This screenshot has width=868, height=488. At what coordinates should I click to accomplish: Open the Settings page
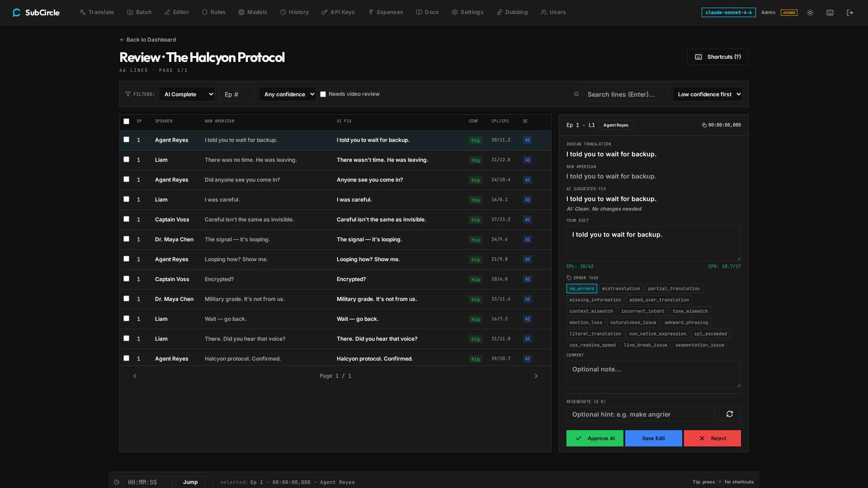(x=467, y=12)
